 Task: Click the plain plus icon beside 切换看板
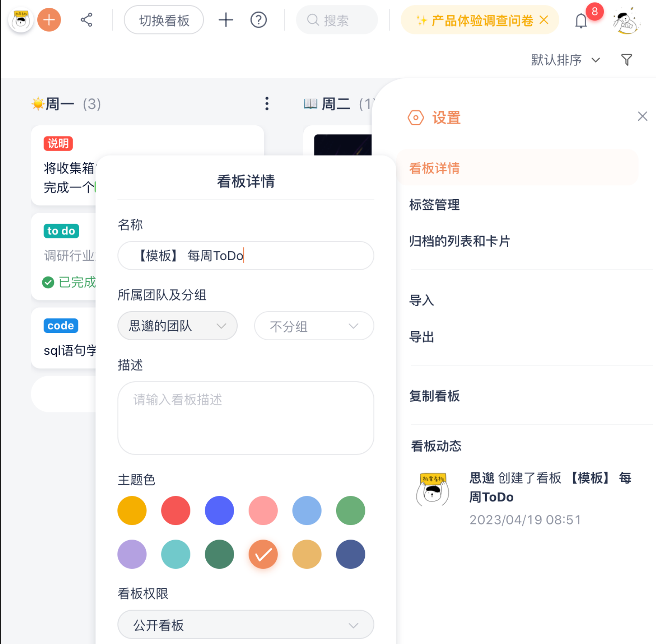coord(226,20)
